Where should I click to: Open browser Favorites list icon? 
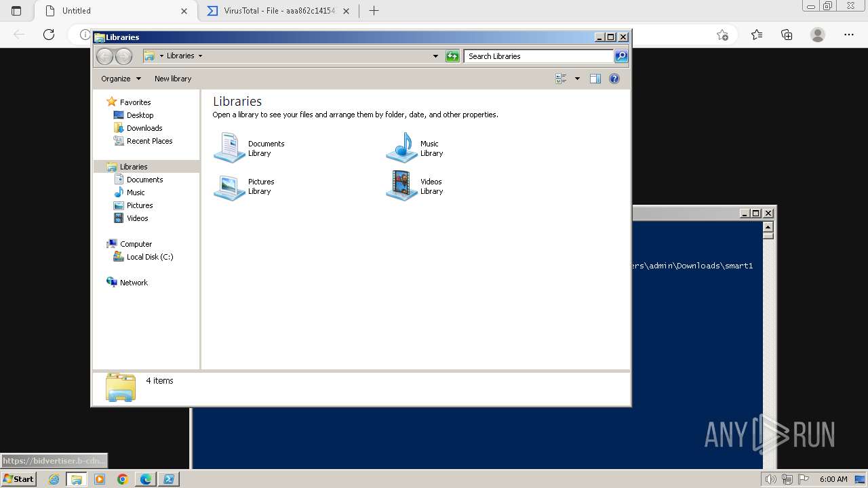[x=757, y=35]
